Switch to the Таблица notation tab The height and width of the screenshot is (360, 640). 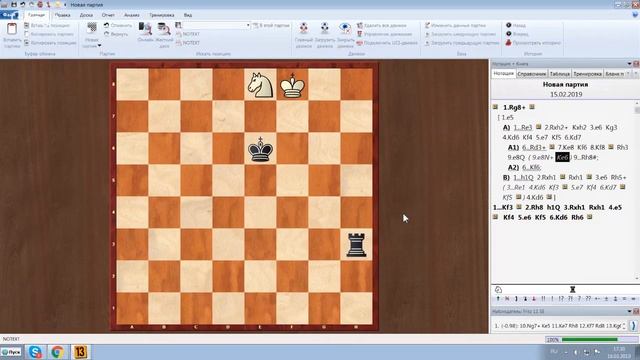pyautogui.click(x=560, y=74)
